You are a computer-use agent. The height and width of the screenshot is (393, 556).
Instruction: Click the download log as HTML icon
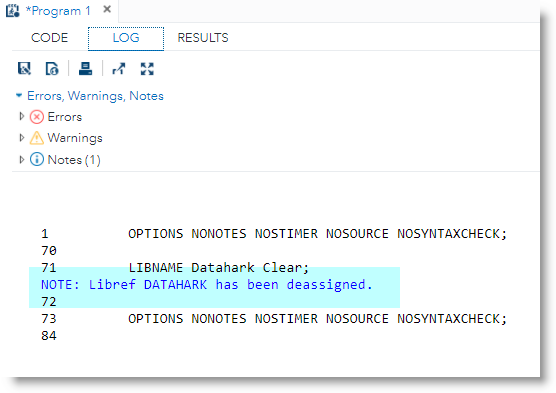pos(52,68)
